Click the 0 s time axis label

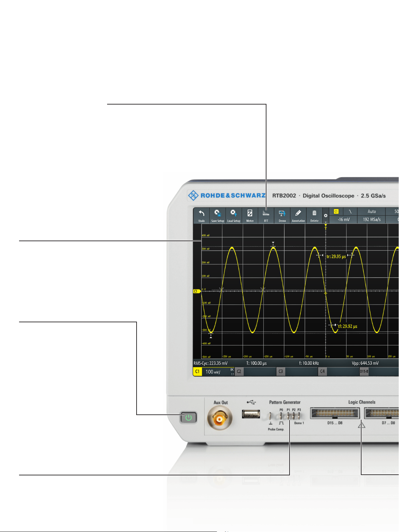tap(328, 356)
